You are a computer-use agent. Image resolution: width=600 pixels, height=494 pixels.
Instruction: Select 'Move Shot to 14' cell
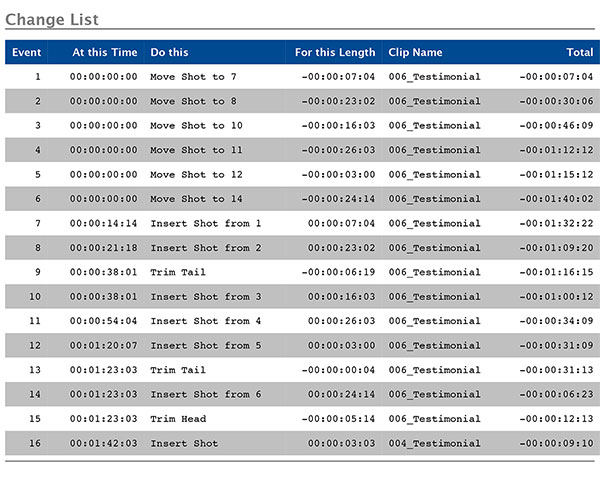click(x=196, y=199)
